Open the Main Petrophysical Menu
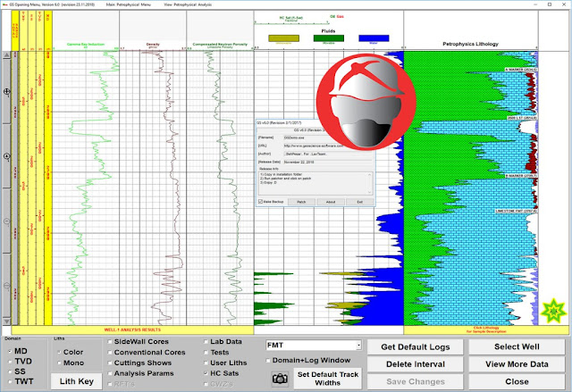572x392 pixels. point(128,4)
